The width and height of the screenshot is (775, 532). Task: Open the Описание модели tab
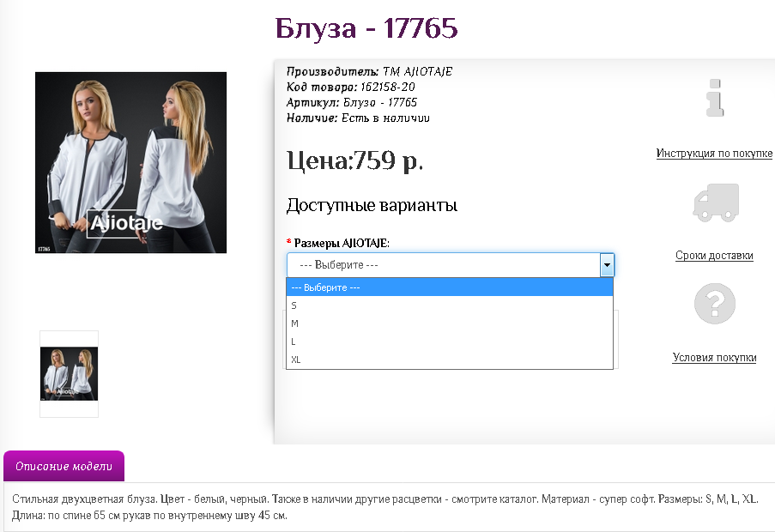pyautogui.click(x=64, y=466)
